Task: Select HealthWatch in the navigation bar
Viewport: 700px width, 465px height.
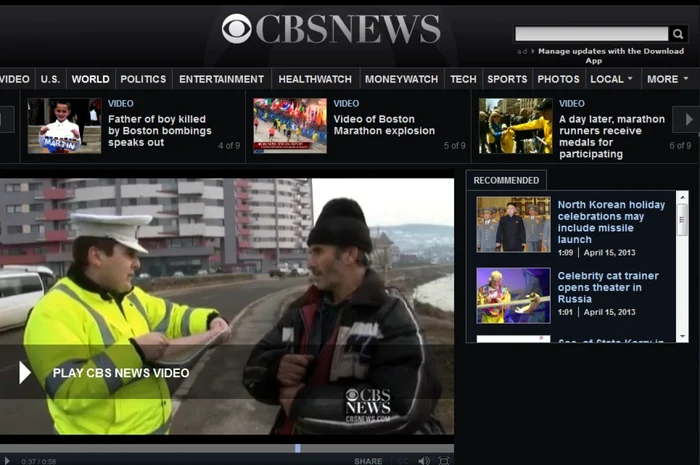Action: pyautogui.click(x=315, y=79)
